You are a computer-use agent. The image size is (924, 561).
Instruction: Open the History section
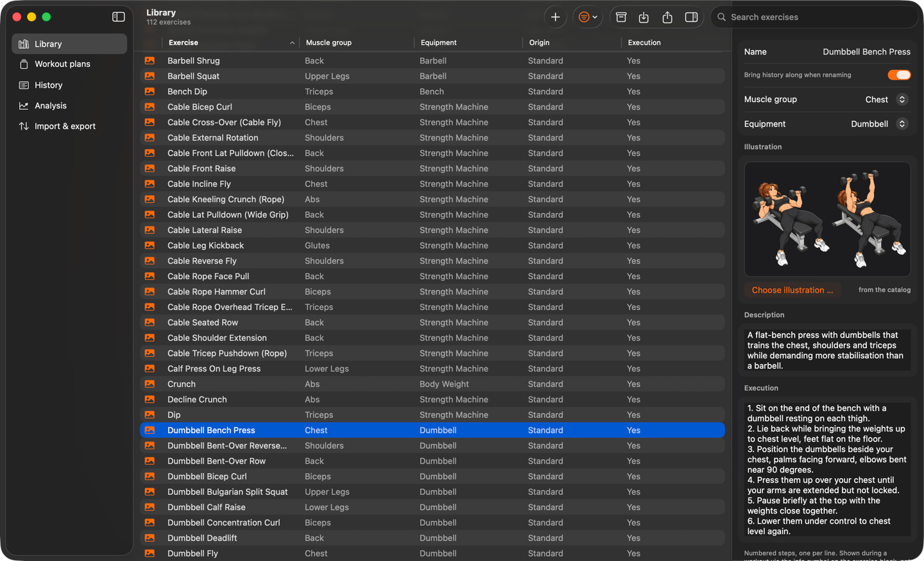tap(69, 85)
